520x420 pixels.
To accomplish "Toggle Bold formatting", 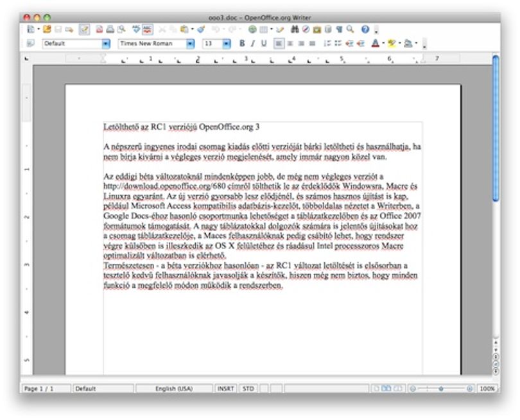I will (242, 43).
